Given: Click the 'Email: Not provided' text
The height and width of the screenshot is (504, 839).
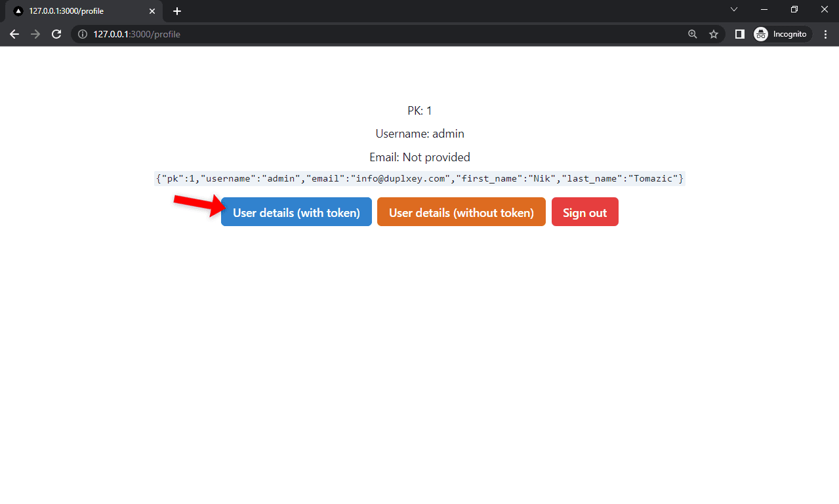Looking at the screenshot, I should point(420,157).
